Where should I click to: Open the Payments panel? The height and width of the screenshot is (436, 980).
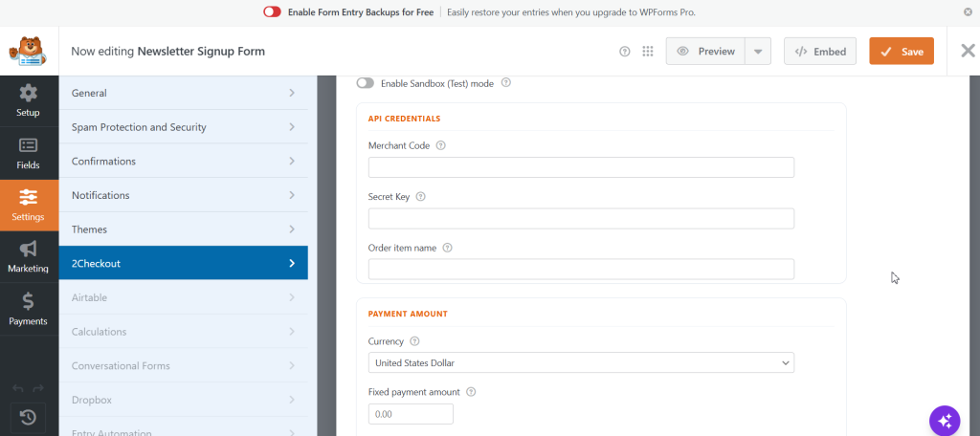click(29, 309)
